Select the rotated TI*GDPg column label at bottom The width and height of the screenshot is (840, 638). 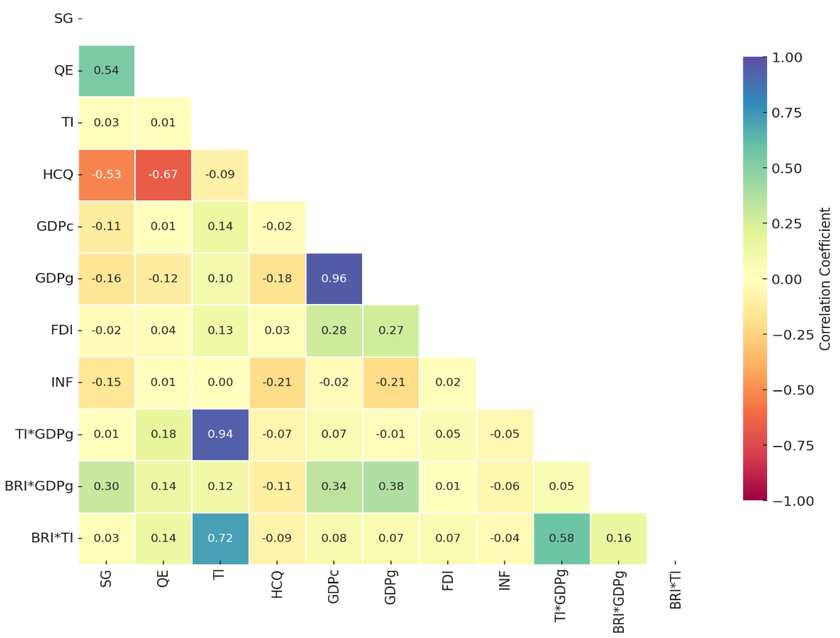[561, 595]
